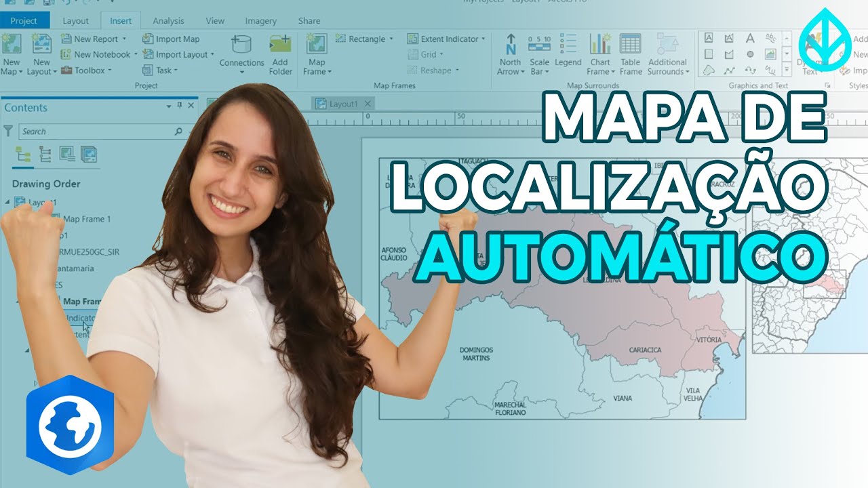
Task: Select the picture graphic tool
Action: click(x=770, y=54)
